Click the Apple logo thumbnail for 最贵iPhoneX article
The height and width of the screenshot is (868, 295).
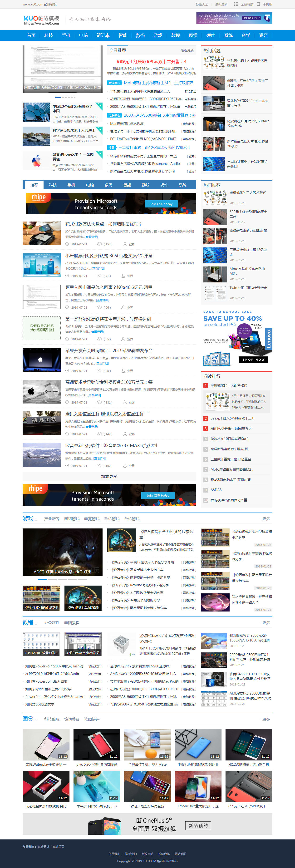(x=36, y=161)
